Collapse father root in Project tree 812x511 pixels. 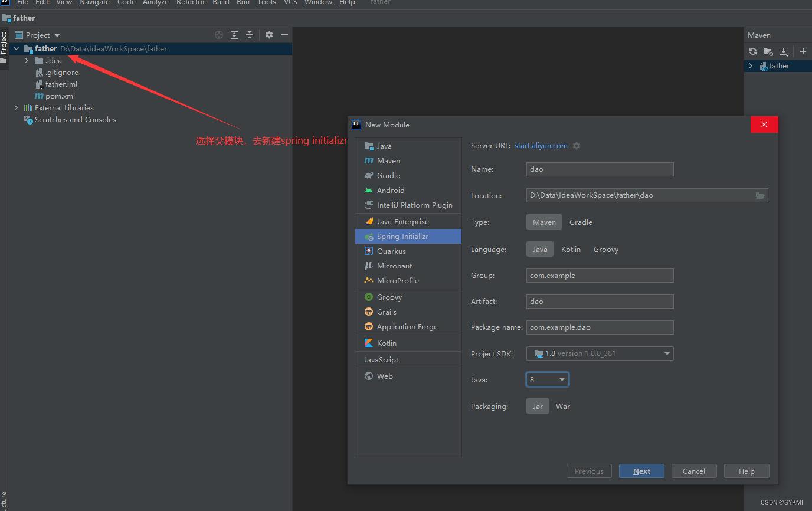pos(17,49)
